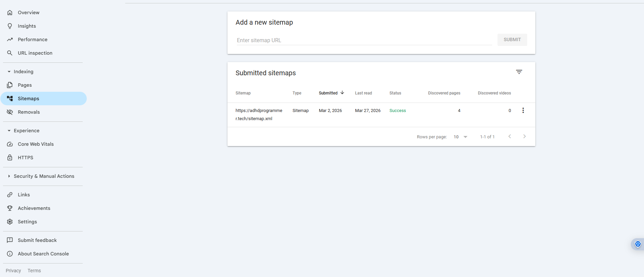
Task: Collapse the Experience section
Action: 9,131
